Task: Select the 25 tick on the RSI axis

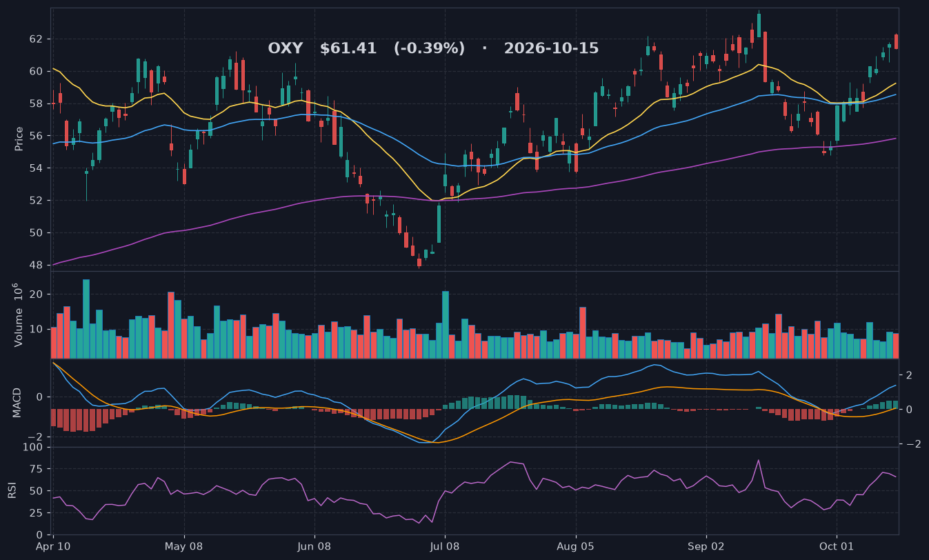Action: (35, 513)
